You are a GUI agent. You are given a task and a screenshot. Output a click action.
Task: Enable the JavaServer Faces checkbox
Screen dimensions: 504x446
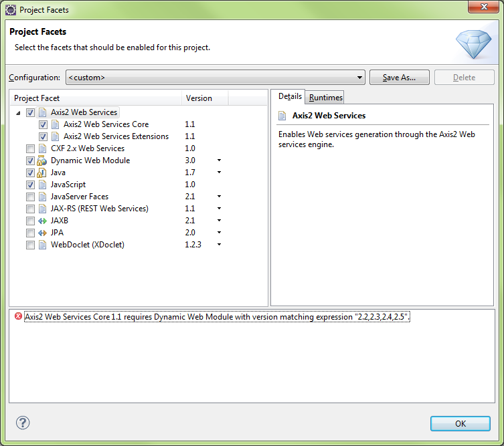[30, 197]
